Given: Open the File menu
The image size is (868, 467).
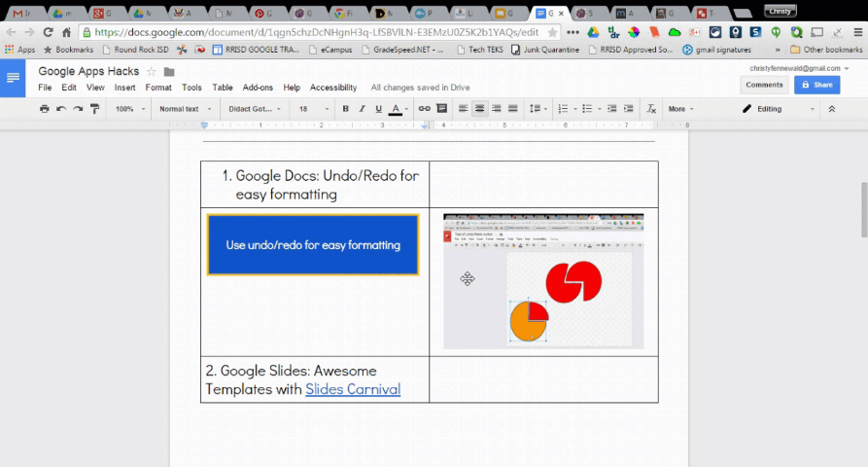Looking at the screenshot, I should (x=45, y=88).
